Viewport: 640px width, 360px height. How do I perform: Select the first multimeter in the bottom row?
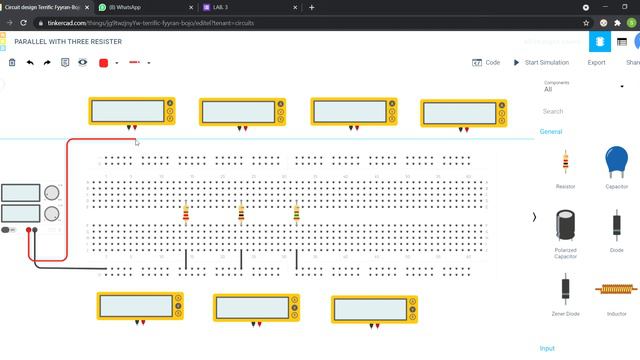(x=140, y=306)
